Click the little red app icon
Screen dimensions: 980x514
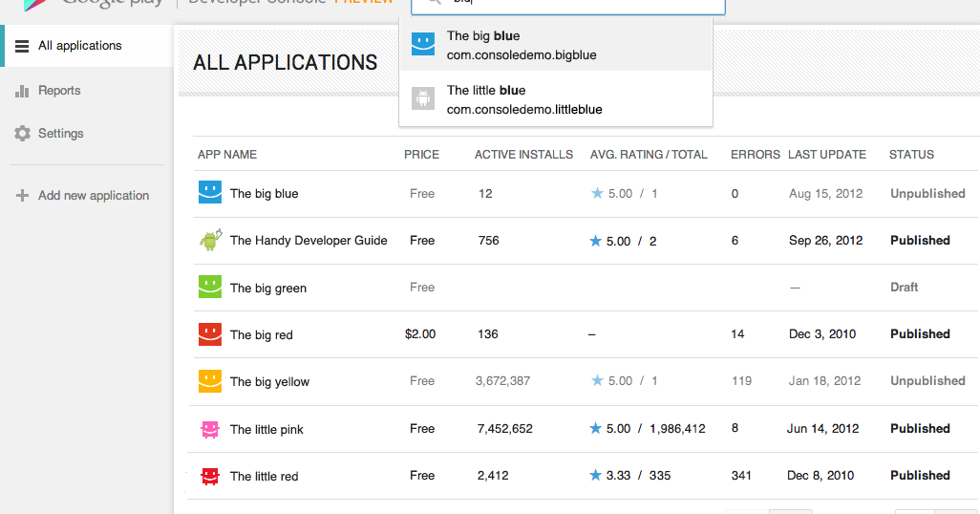click(209, 475)
